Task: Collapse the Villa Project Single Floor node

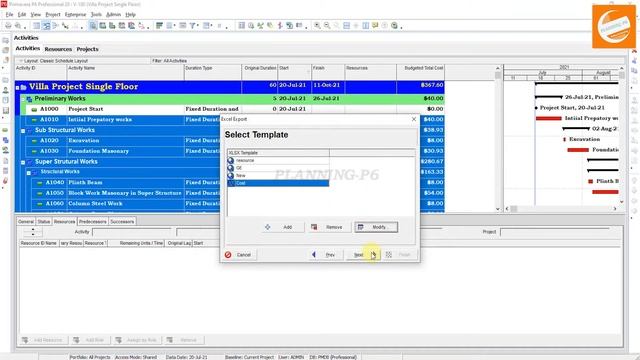Action: (18, 87)
